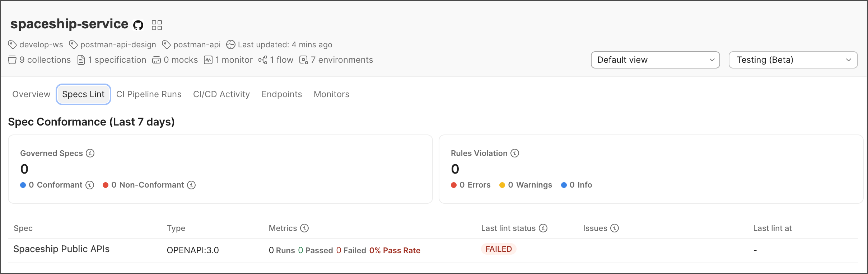Image resolution: width=868 pixels, height=274 pixels.
Task: Click the red Errors color dot
Action: pyautogui.click(x=454, y=185)
